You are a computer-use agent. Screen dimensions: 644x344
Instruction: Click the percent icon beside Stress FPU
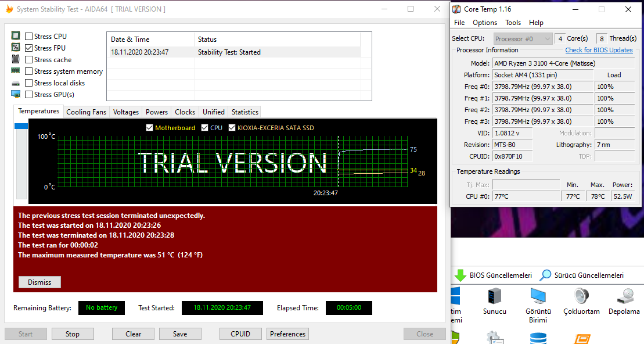16,47
